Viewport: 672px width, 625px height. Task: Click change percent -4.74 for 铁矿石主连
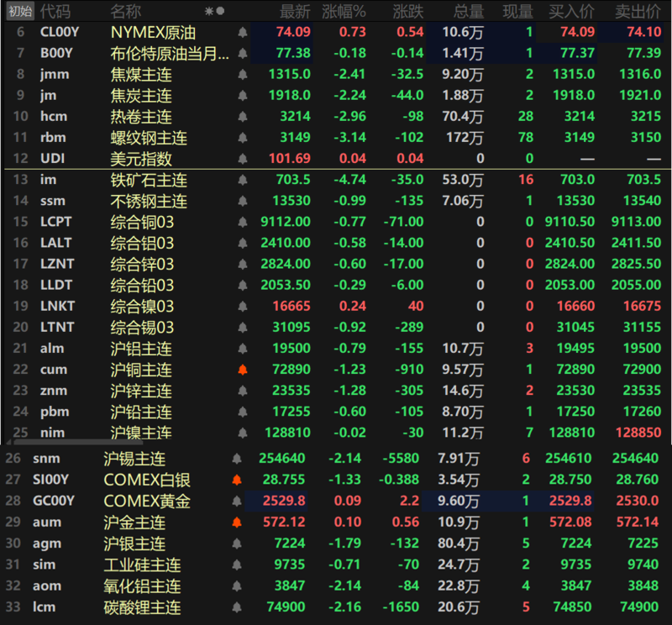(x=350, y=180)
